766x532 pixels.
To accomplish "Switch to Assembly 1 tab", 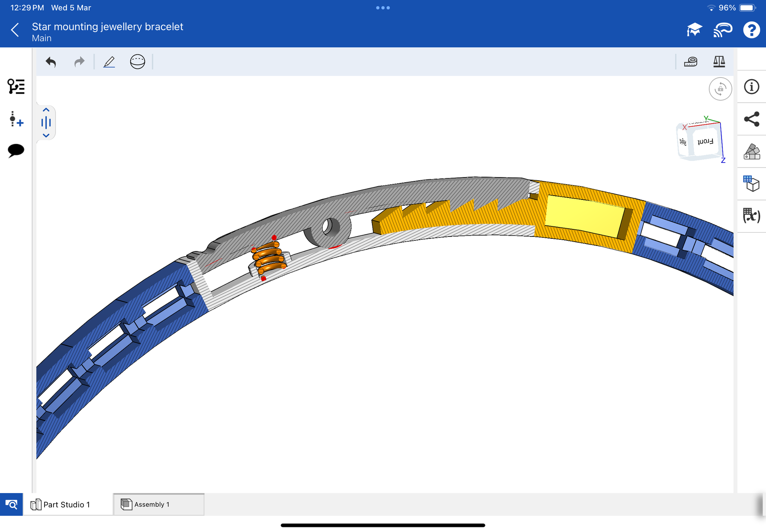I will [158, 504].
